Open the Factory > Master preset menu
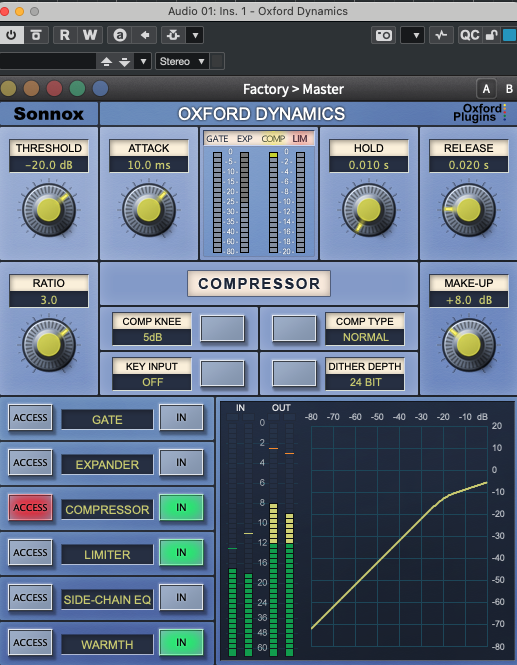 pos(293,89)
